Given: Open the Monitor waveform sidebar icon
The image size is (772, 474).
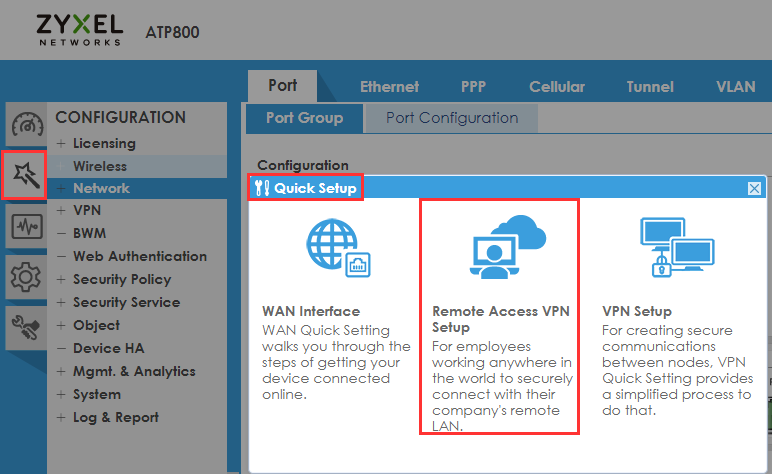Looking at the screenshot, I should 24,227.
